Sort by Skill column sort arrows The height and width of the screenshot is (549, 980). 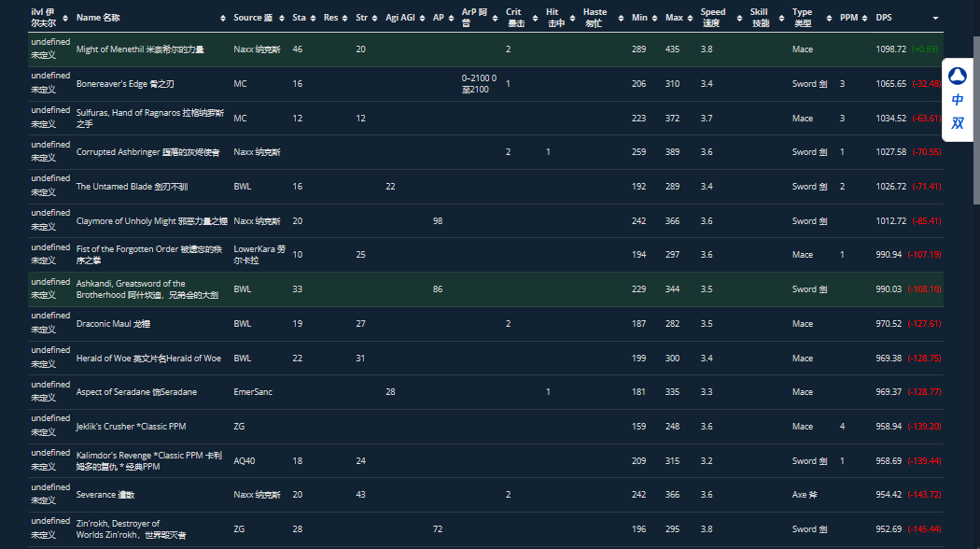click(781, 18)
